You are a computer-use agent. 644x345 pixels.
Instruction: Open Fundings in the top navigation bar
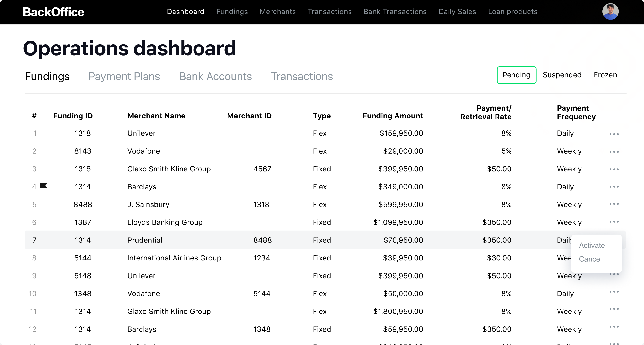232,12
